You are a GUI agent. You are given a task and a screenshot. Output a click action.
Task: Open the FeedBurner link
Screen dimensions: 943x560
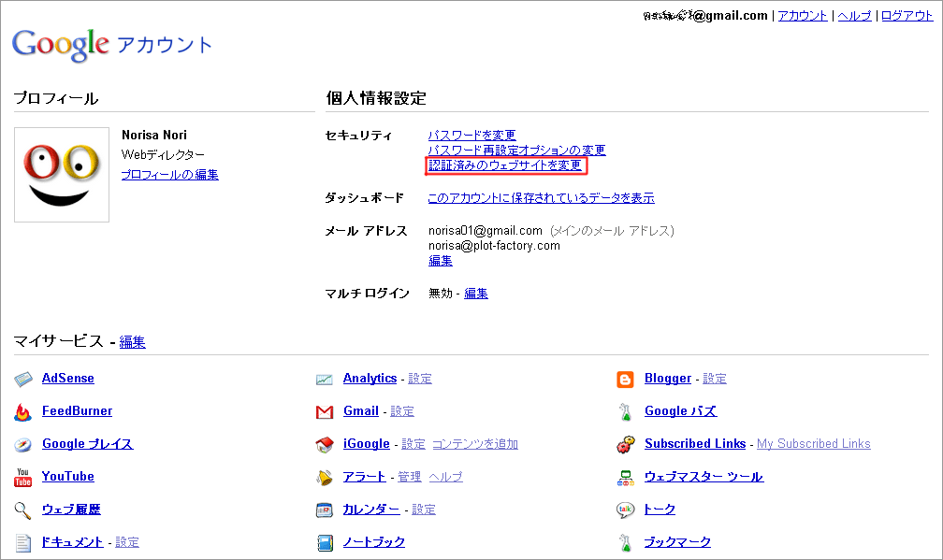click(x=77, y=411)
